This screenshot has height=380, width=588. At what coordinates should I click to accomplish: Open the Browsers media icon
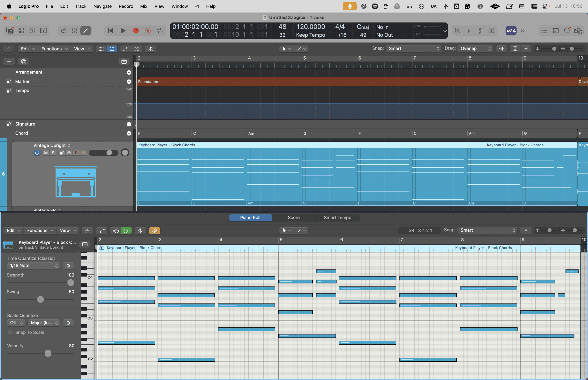pos(578,31)
